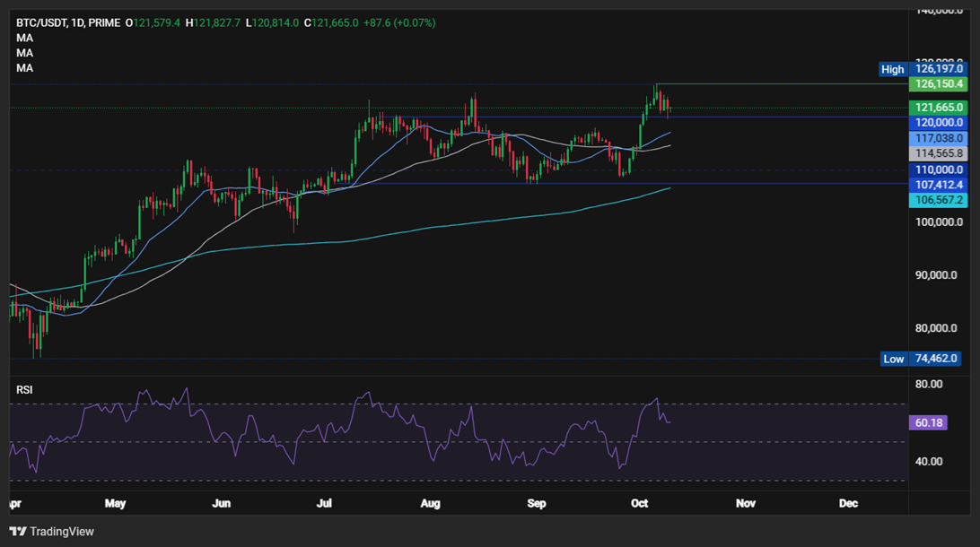Click the cyan 106,567.2 moving average tag
This screenshot has width=980, height=547.
click(937, 200)
